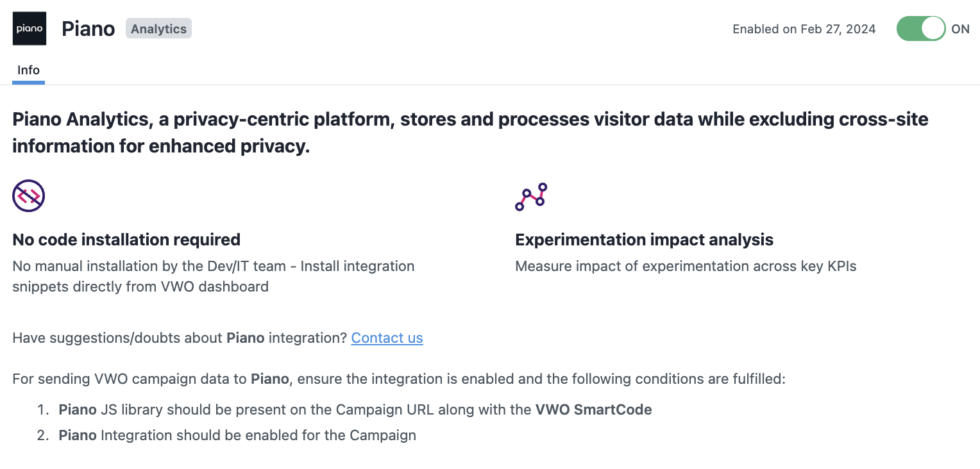
Task: Click the Analytics category badge
Action: coord(158,29)
